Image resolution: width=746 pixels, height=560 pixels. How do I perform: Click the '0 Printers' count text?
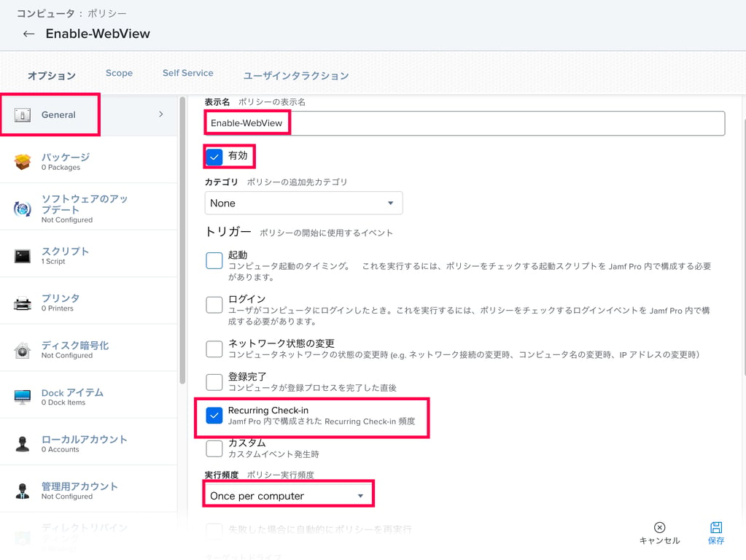[x=58, y=308]
